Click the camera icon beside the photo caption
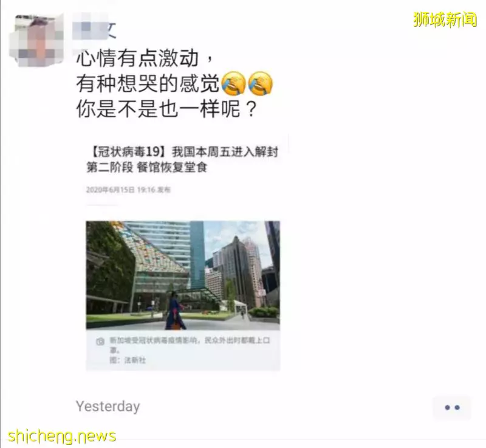The width and height of the screenshot is (486, 448). coord(100,342)
